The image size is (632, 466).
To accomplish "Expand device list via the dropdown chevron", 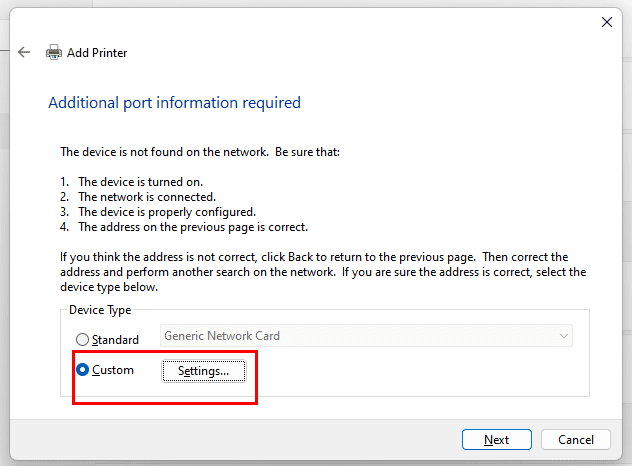I will pos(564,336).
